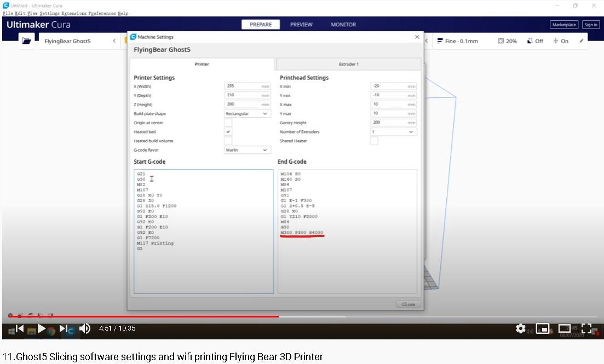The width and height of the screenshot is (604, 364).
Task: Open the MONITOR stage
Action: point(343,24)
